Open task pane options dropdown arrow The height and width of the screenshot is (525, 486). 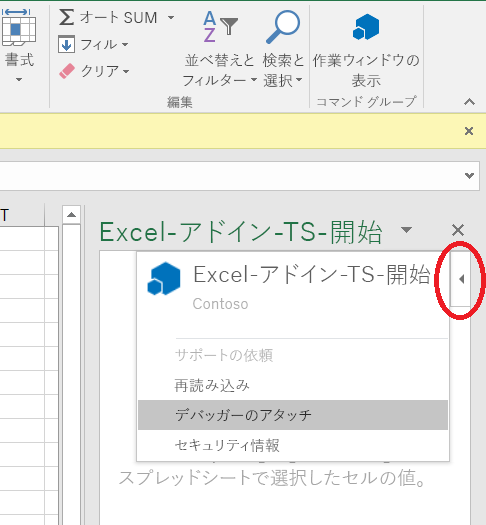pos(406,230)
